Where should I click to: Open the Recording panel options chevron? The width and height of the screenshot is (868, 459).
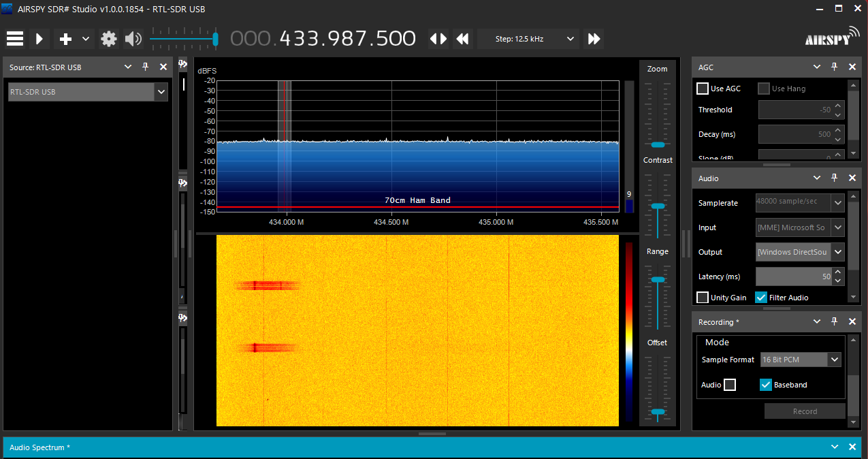click(818, 322)
